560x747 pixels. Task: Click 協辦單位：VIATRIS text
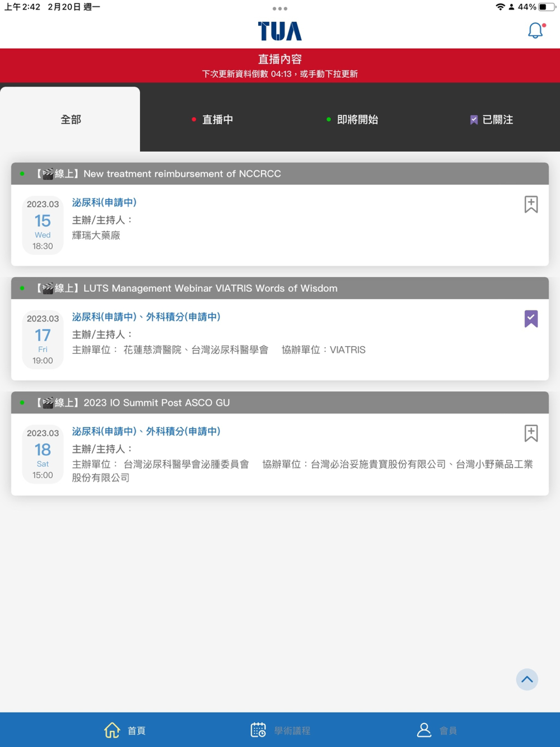pos(324,350)
